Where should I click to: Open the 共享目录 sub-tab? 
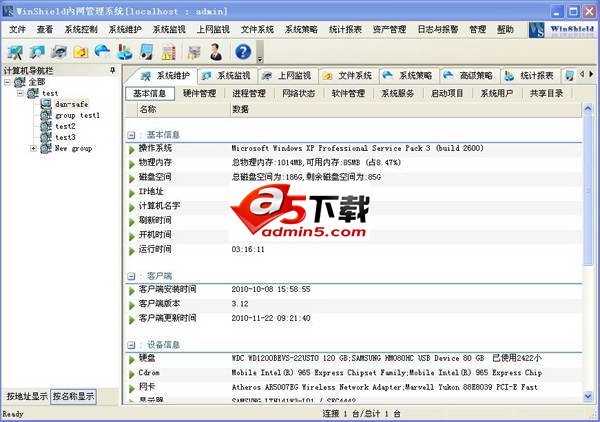pos(546,93)
